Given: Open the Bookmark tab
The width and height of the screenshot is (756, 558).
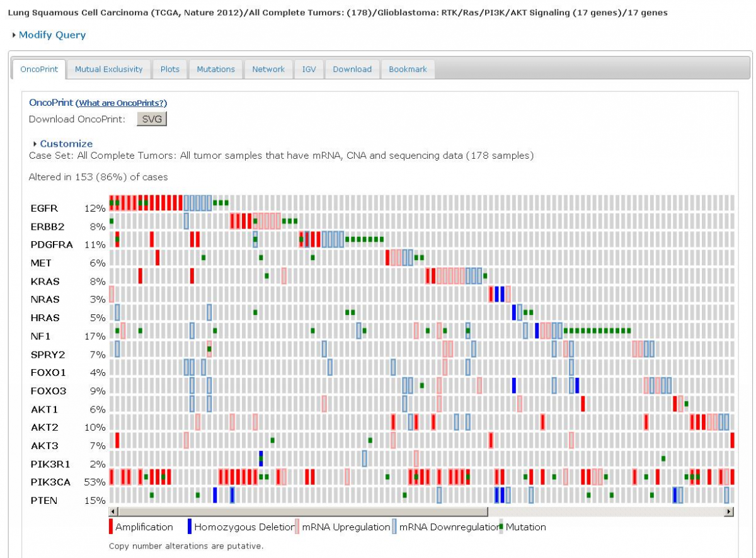Looking at the screenshot, I should click(408, 69).
